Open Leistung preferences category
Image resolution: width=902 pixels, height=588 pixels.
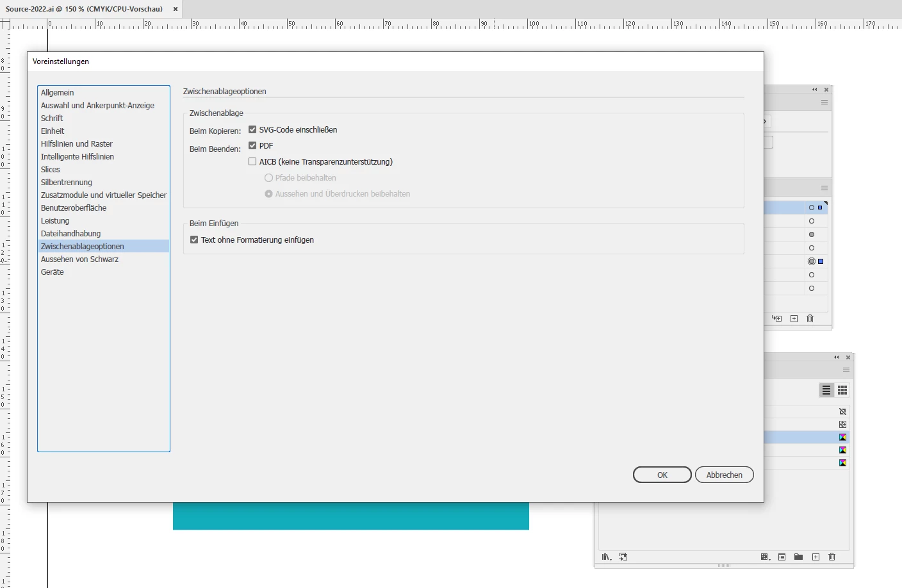(x=104, y=220)
